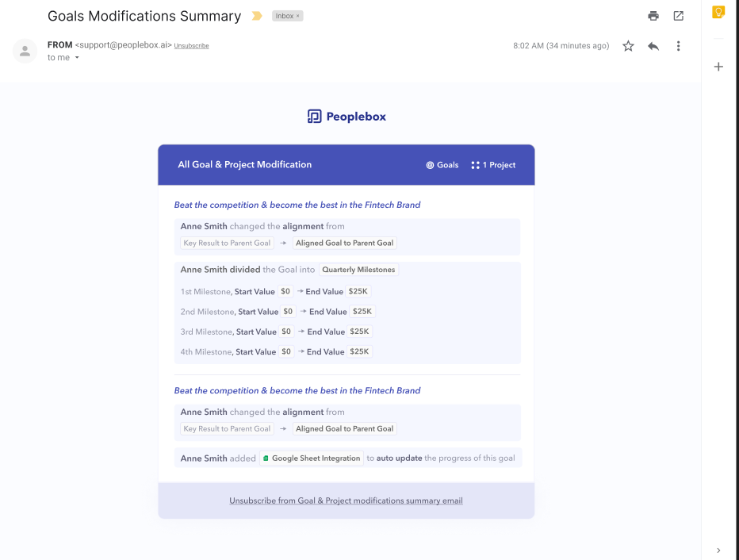Click the Quarterly Milestones tag
The image size is (739, 560).
358,270
